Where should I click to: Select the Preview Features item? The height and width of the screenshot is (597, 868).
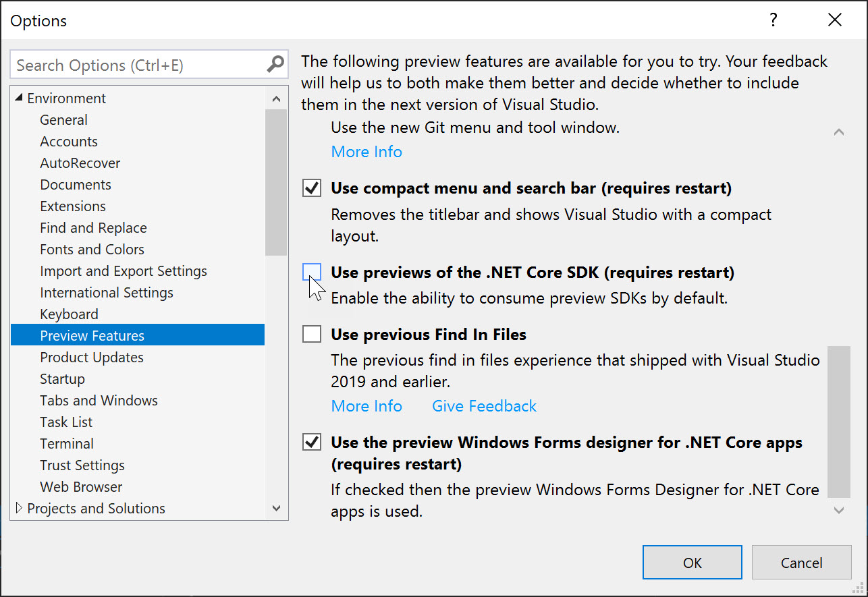pos(138,335)
